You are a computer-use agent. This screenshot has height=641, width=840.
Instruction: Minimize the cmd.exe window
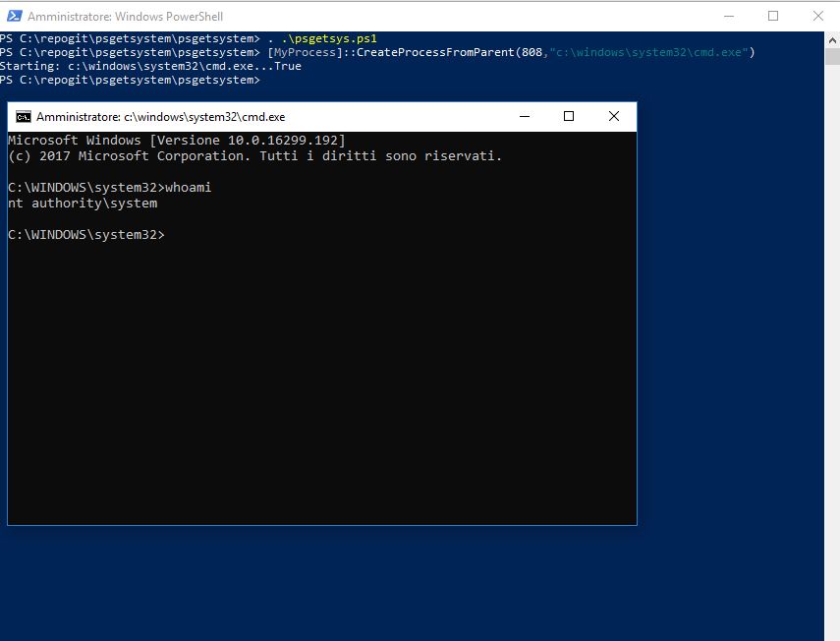point(524,116)
